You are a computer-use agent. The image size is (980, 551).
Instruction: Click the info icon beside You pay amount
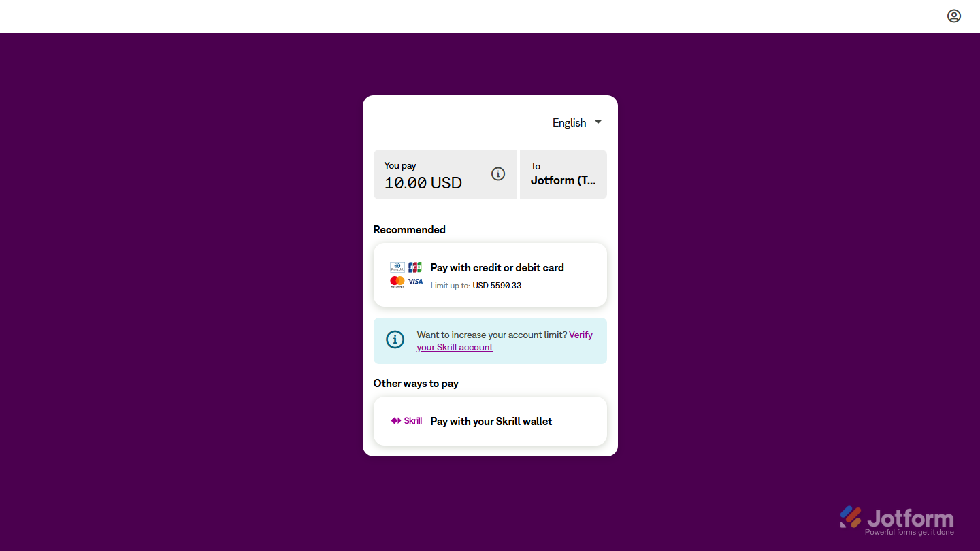(498, 174)
